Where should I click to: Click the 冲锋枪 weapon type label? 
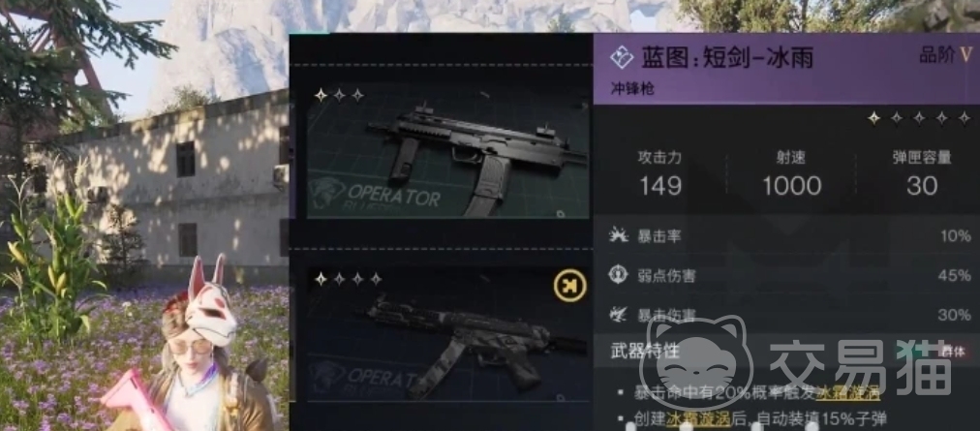(x=632, y=88)
